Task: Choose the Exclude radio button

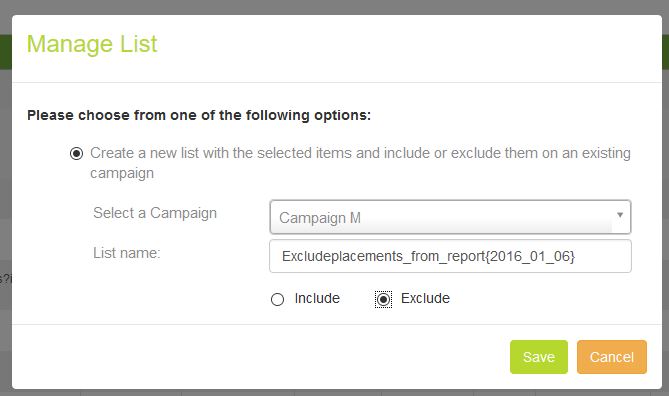Action: coord(383,299)
